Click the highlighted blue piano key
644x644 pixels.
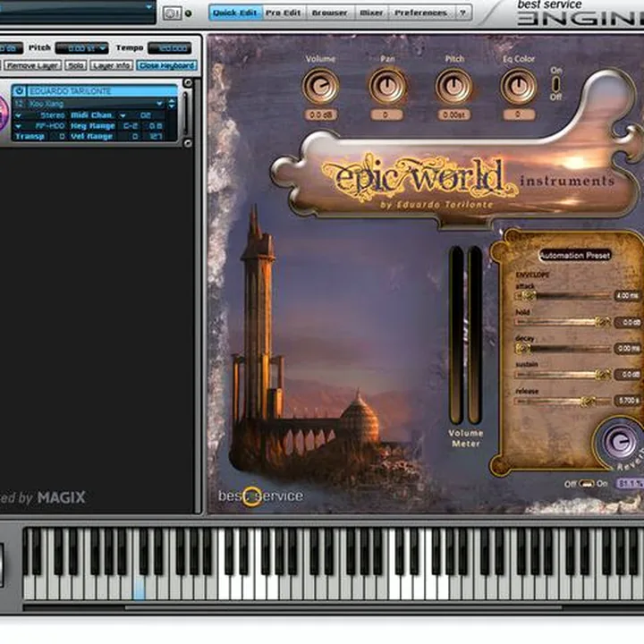tap(140, 589)
